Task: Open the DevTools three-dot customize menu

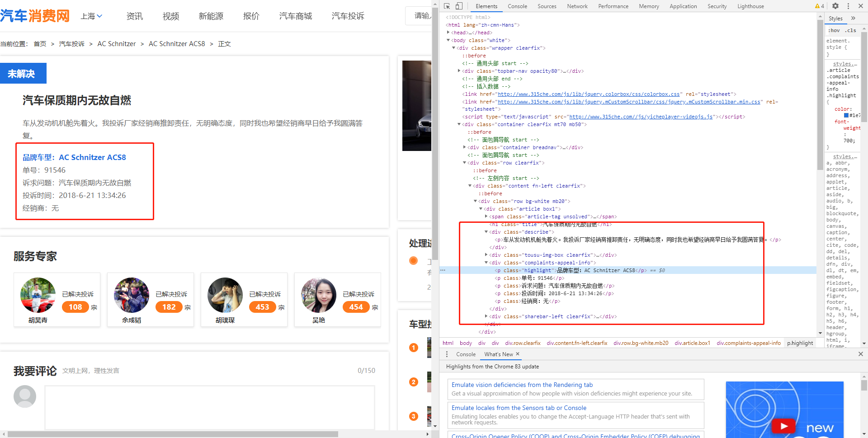Action: [848, 6]
